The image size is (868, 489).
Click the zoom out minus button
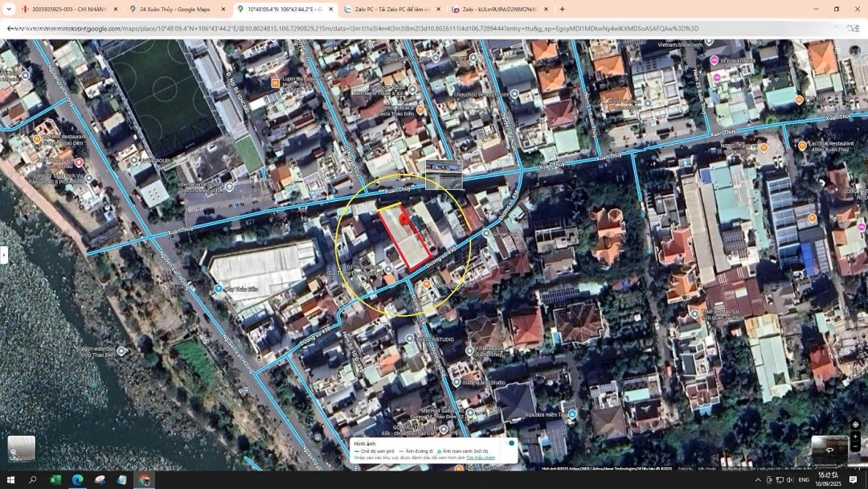(x=855, y=446)
